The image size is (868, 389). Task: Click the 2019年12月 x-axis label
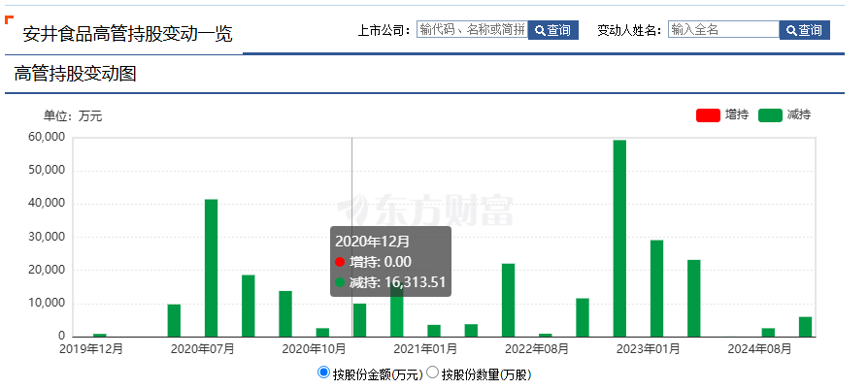click(x=91, y=350)
